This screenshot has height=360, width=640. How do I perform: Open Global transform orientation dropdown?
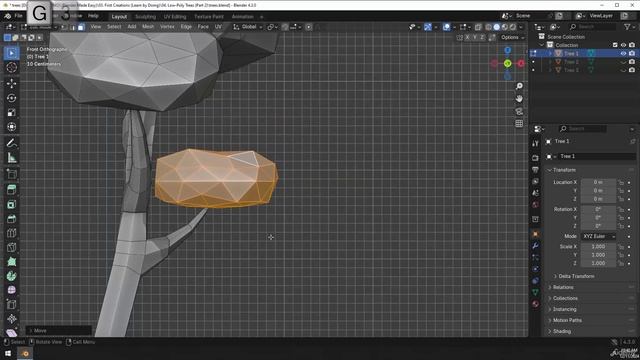pyautogui.click(x=248, y=27)
